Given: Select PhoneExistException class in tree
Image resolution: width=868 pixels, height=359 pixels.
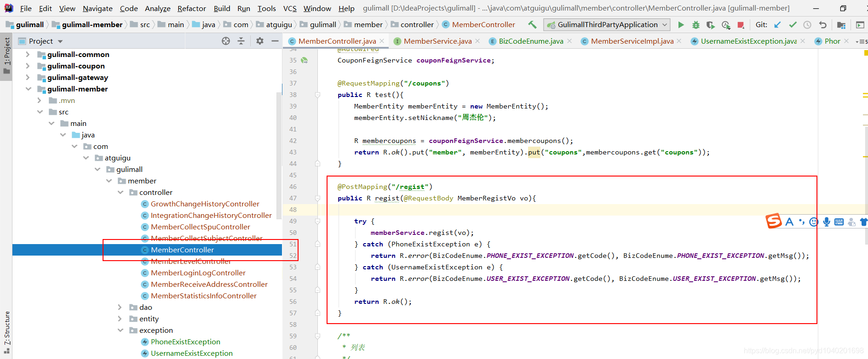Looking at the screenshot, I should (185, 342).
